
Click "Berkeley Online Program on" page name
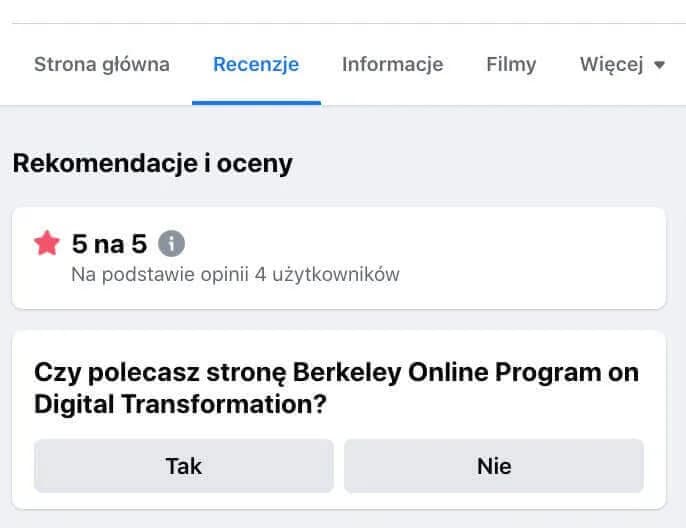click(x=465, y=373)
